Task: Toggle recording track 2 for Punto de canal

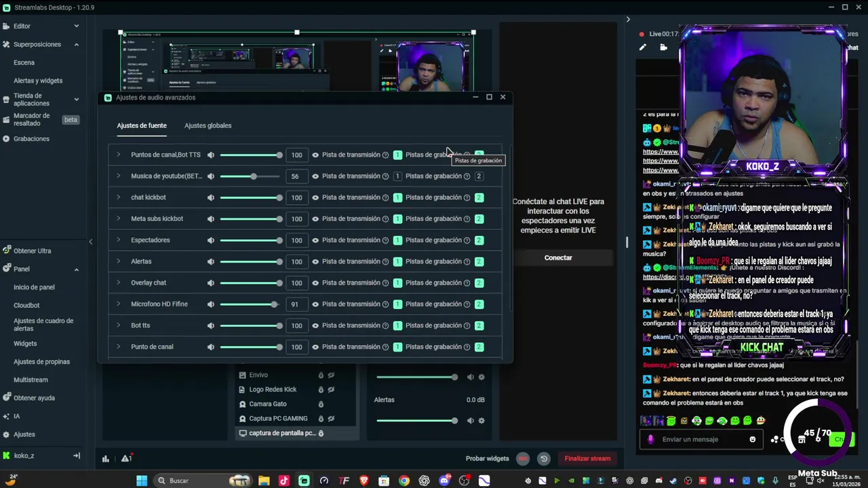Action: click(479, 347)
